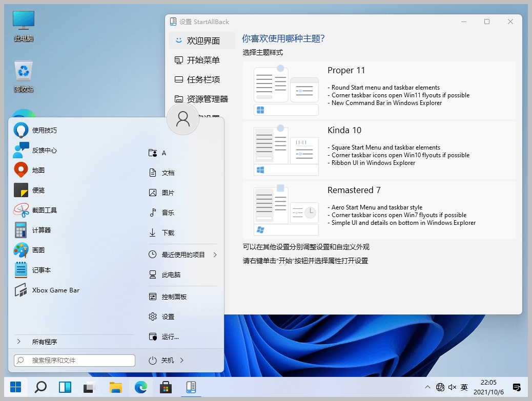Open 回收站 Recycle Bin desktop icon
The width and height of the screenshot is (532, 401).
click(24, 77)
